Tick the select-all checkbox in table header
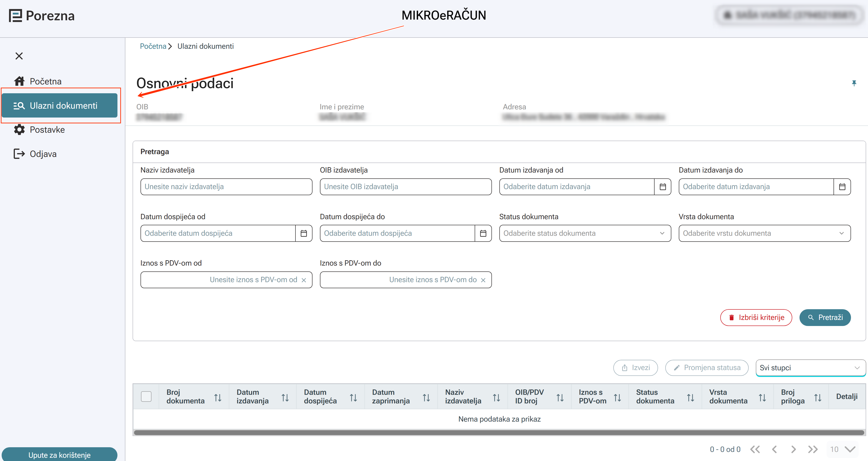 coord(146,397)
